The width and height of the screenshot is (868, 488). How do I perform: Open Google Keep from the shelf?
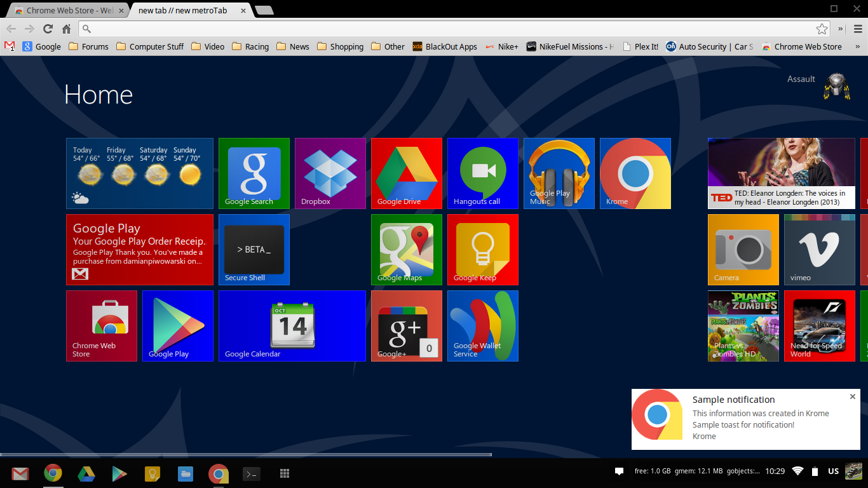[x=153, y=473]
